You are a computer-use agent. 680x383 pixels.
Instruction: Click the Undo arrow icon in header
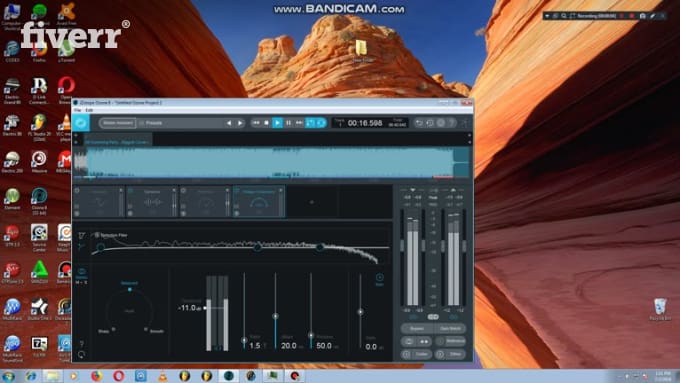[419, 123]
